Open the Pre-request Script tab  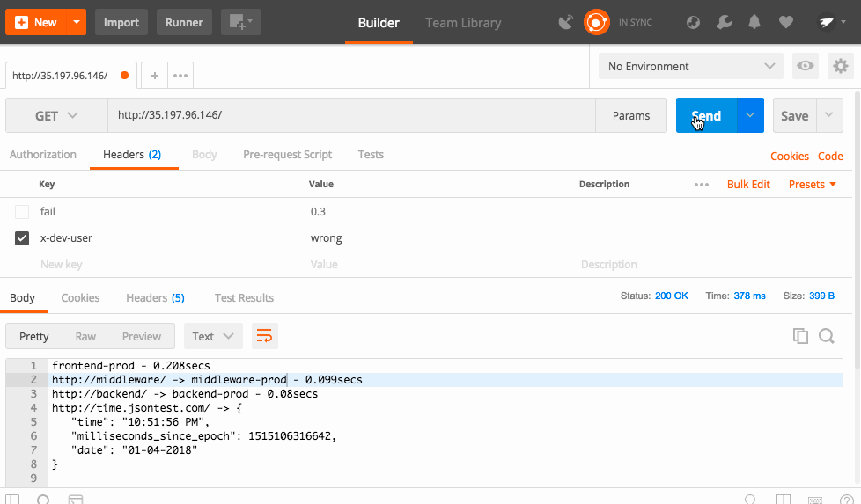pos(287,155)
